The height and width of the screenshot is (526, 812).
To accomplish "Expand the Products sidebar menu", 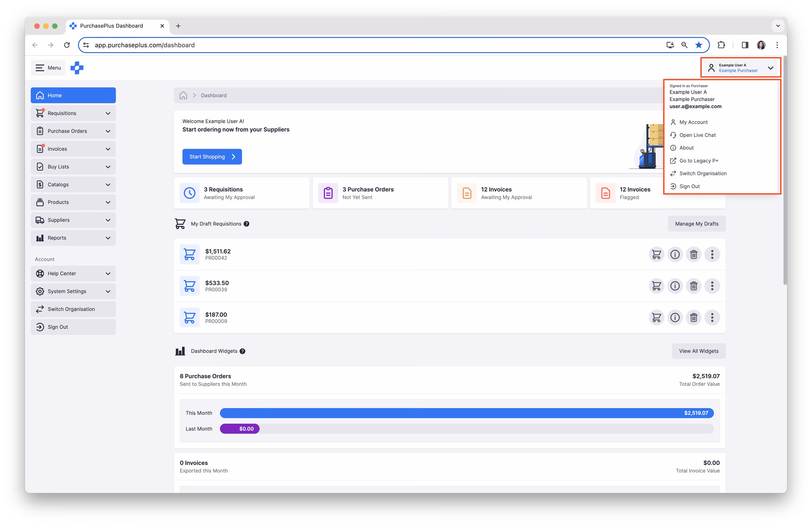I will point(73,202).
